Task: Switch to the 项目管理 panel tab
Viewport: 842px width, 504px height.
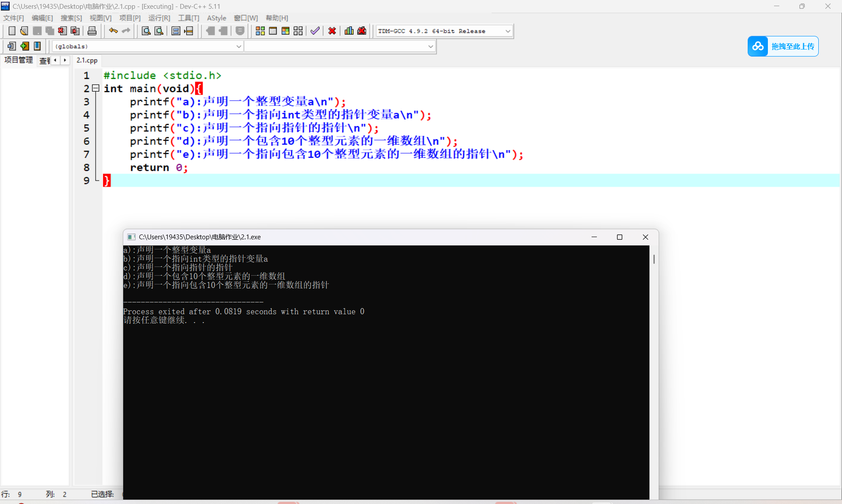Action: tap(19, 60)
